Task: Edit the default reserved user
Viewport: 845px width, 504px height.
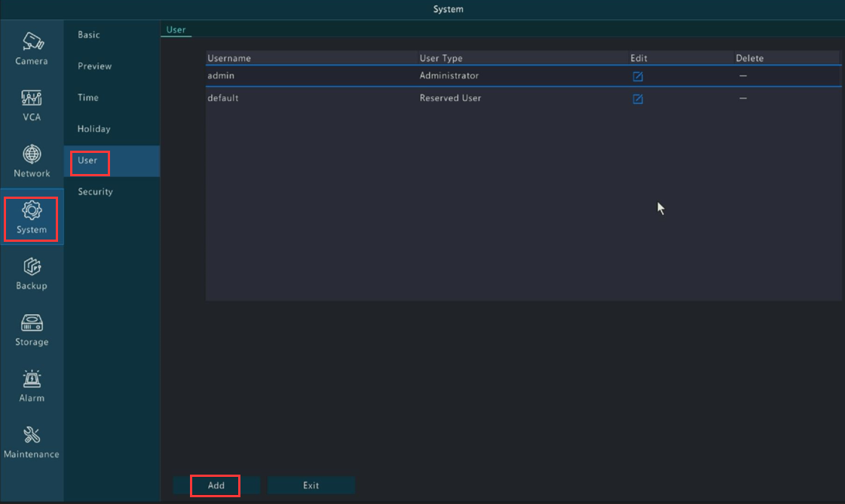Action: point(638,99)
